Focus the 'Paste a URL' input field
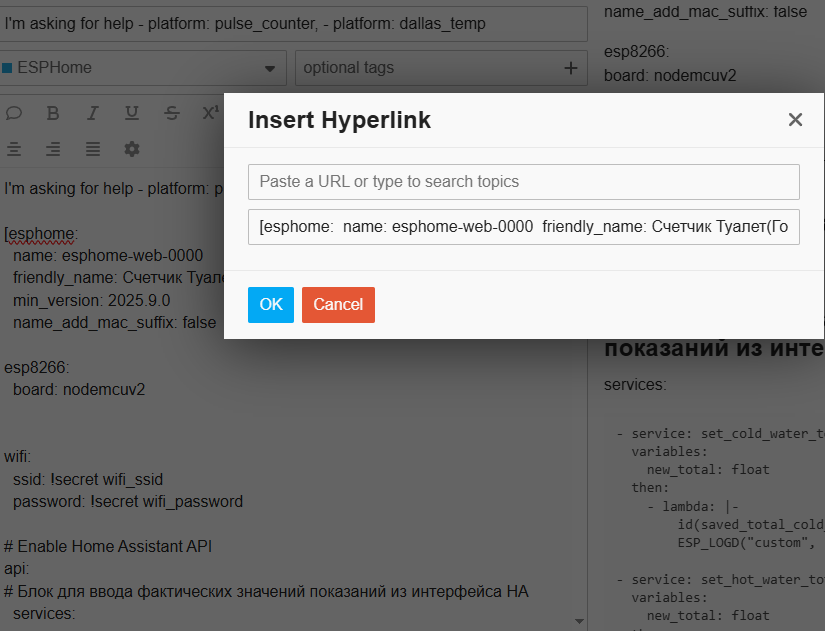 (x=524, y=182)
